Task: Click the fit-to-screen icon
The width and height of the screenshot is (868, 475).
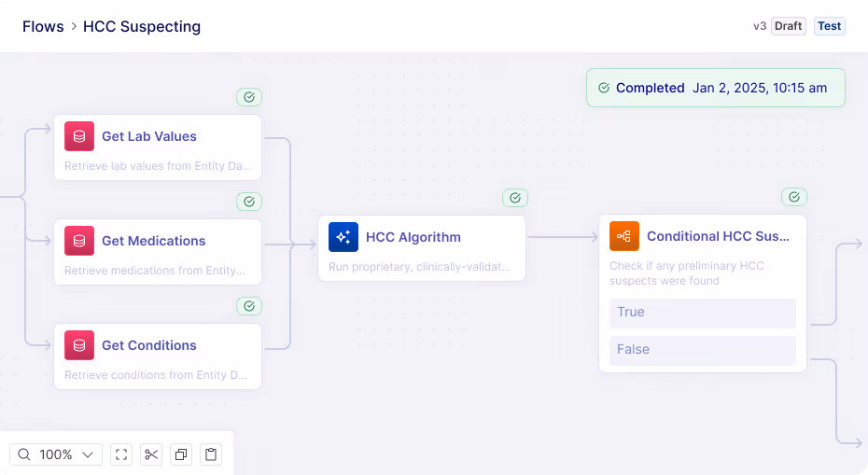Action: 121,454
